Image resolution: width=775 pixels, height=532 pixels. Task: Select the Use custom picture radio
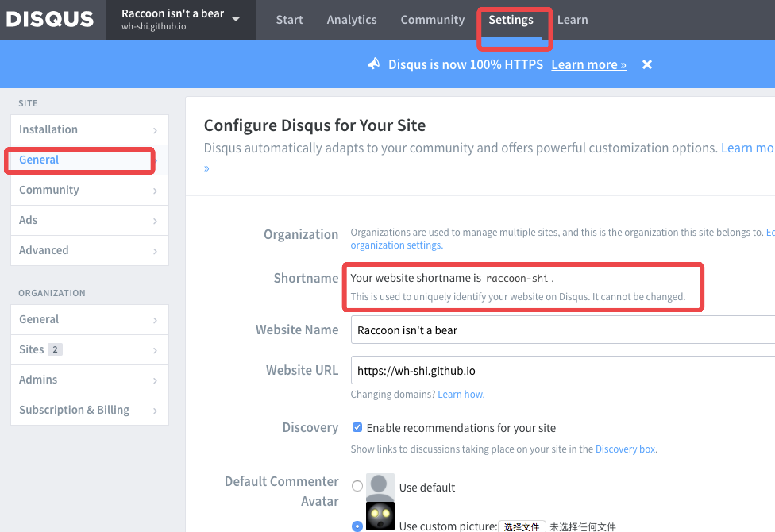357,526
